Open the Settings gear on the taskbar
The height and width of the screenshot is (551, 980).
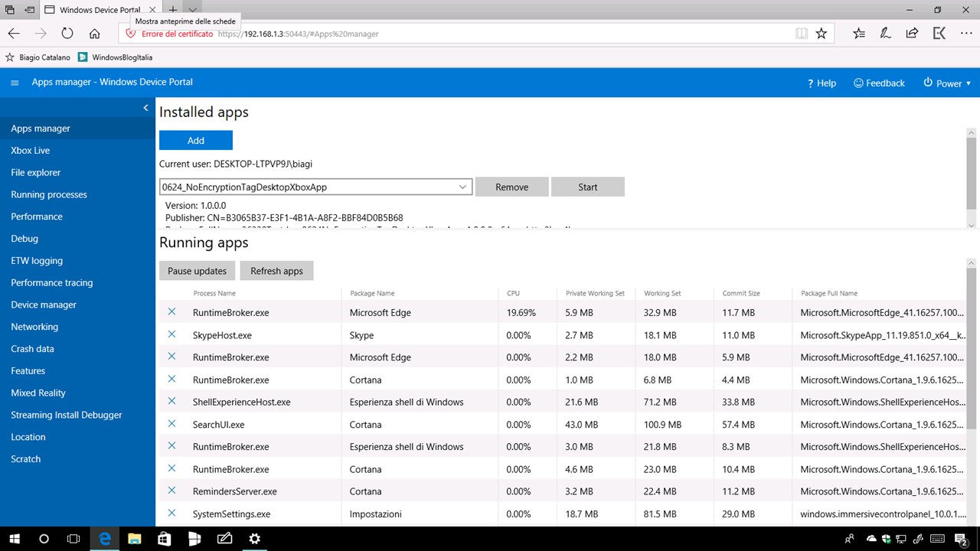(254, 539)
